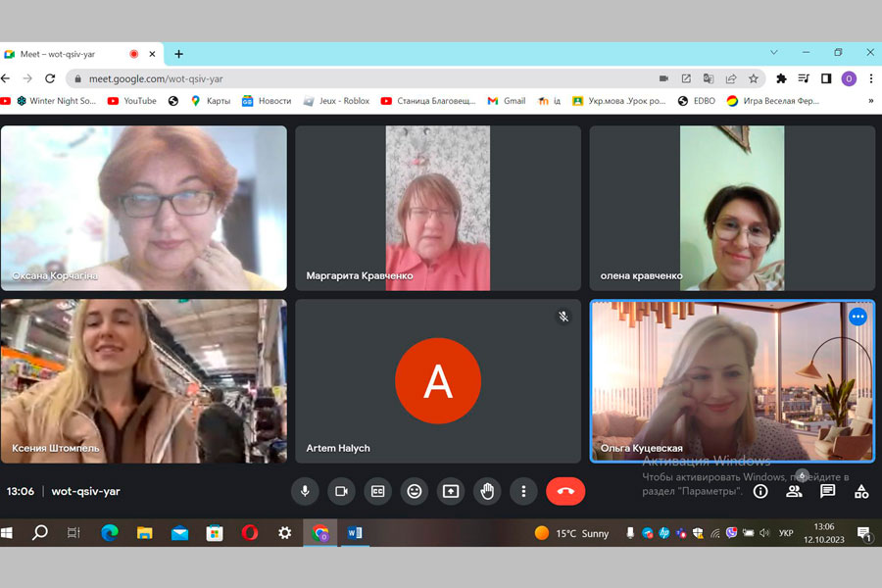
Task: Click the camera permission icon in address bar
Action: pos(663,78)
